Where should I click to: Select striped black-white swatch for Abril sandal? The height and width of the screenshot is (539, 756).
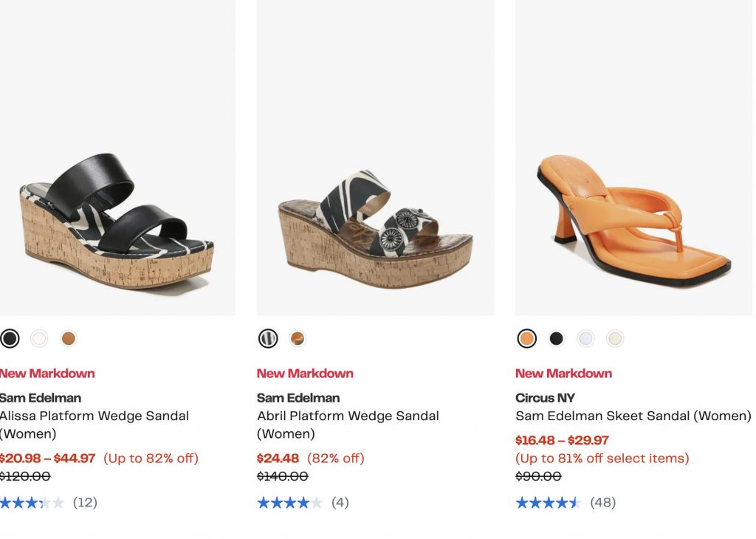pyautogui.click(x=268, y=339)
